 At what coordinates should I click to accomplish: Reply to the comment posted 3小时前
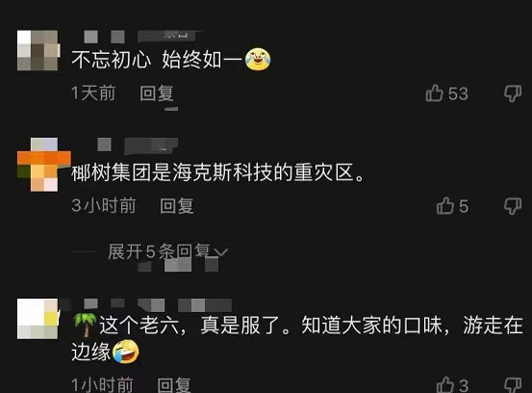[177, 206]
